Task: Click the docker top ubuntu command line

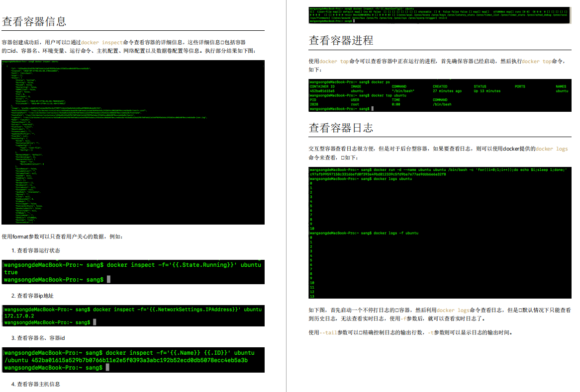Action: pyautogui.click(x=358, y=95)
